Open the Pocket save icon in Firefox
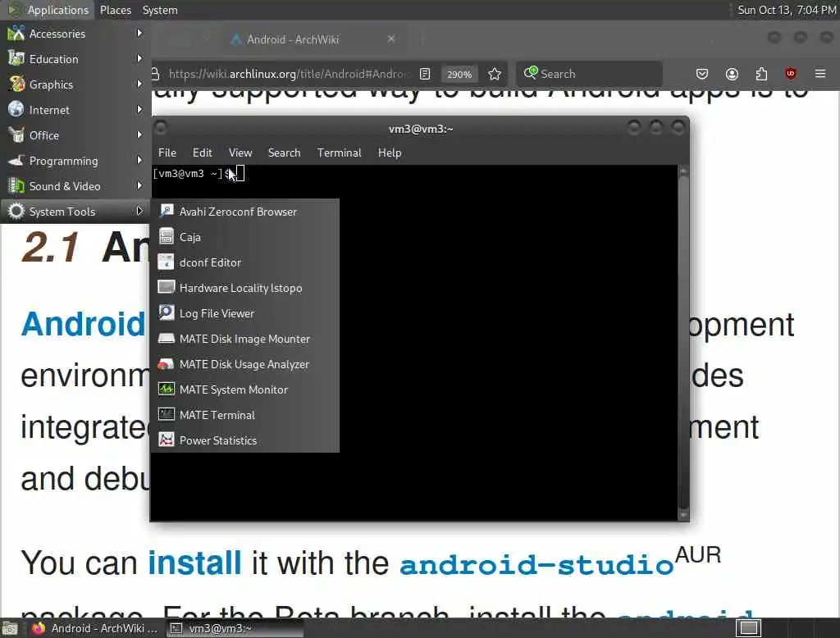Viewport: 840px width, 638px height. [x=702, y=74]
